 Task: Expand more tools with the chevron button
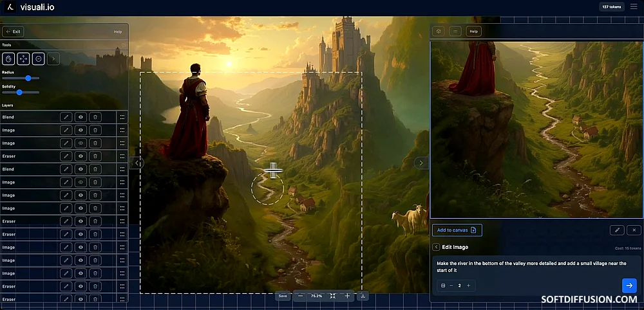tap(53, 59)
